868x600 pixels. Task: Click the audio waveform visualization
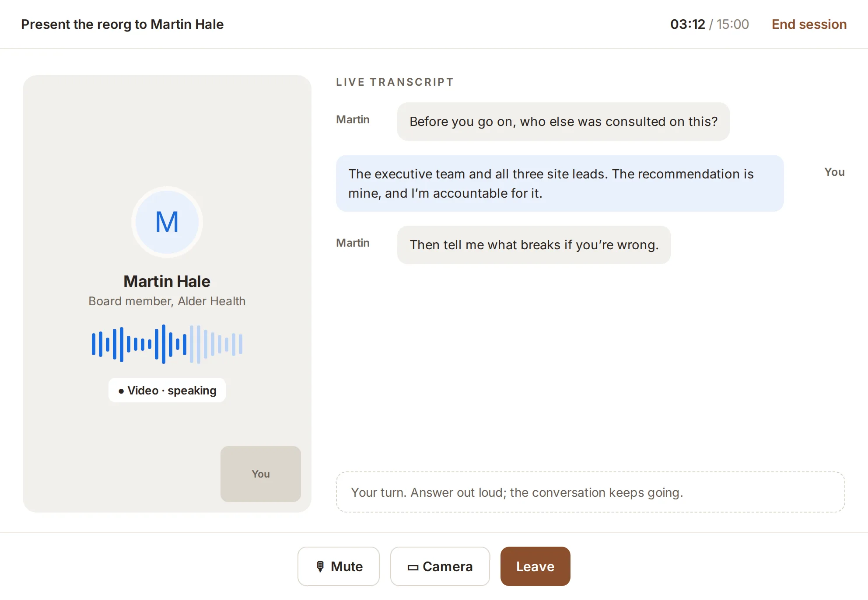(167, 344)
